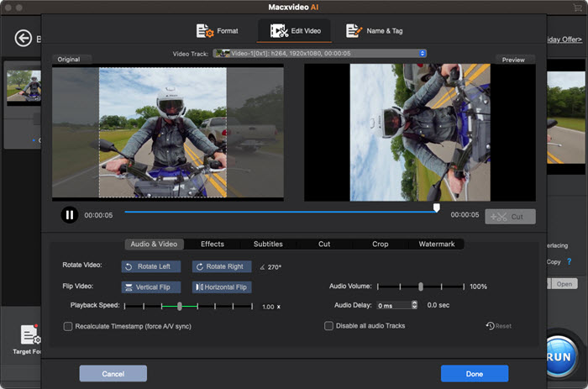Check Disable all audio Tracks

tap(328, 326)
